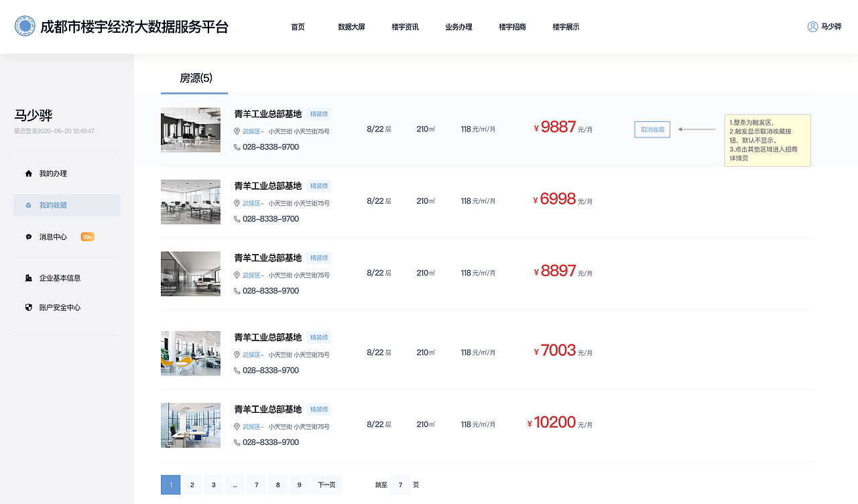Click the location pin icon on the first listing
The image size is (858, 504).
tap(235, 130)
